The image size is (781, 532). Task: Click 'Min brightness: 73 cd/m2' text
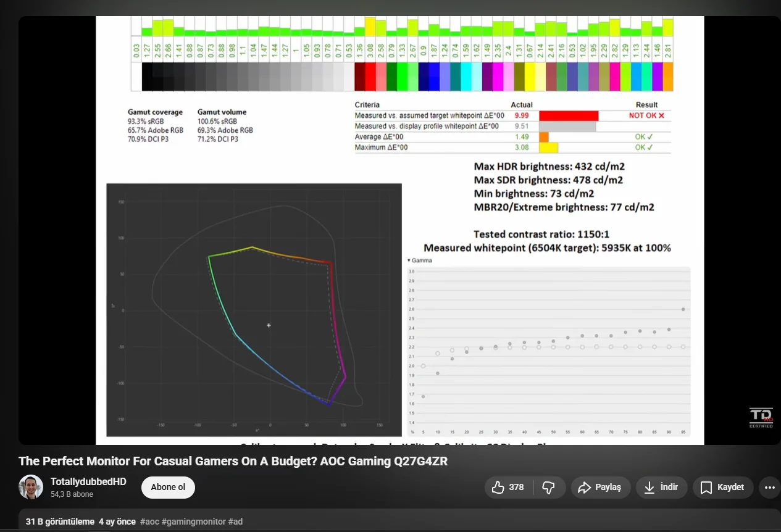coord(534,194)
